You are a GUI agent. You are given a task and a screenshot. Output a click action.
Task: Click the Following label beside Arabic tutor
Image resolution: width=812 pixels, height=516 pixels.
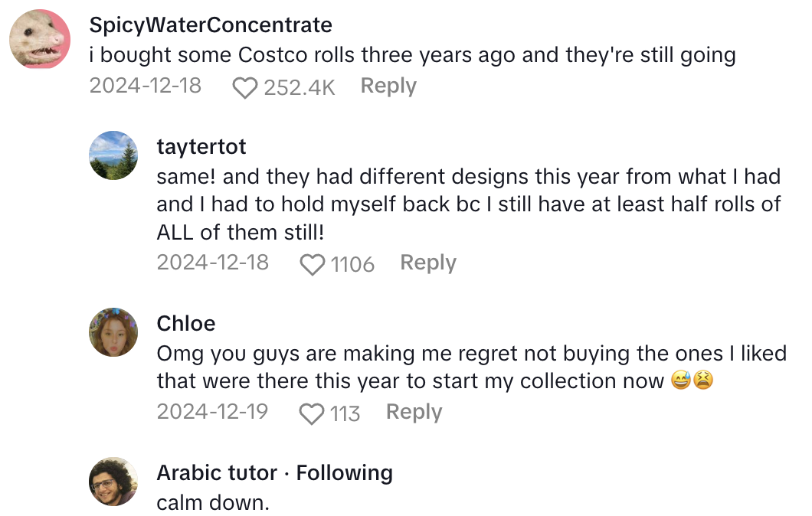tap(344, 473)
